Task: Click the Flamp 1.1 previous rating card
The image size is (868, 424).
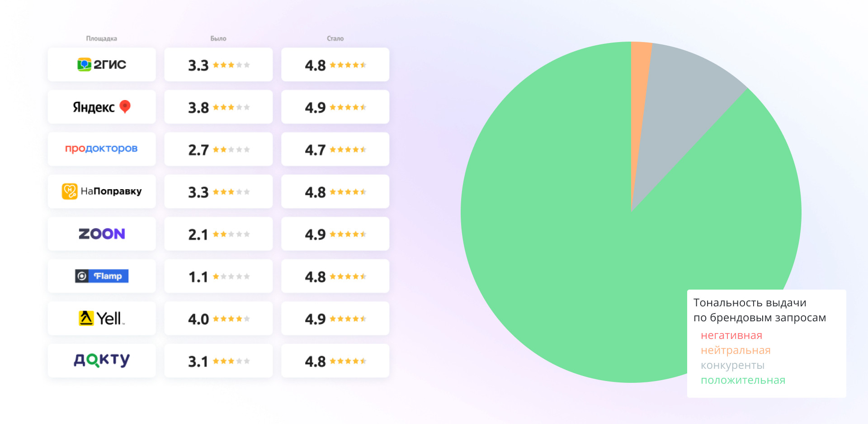Action: tap(218, 276)
